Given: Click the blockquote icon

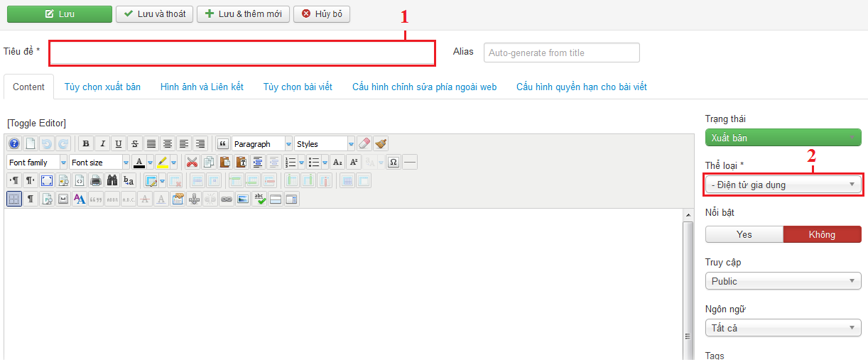Looking at the screenshot, I should coord(222,143).
